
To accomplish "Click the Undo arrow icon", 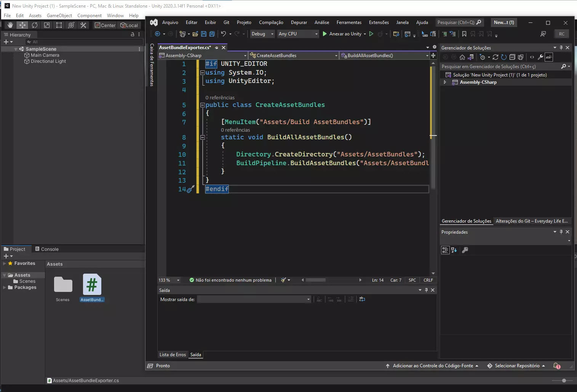I will pyautogui.click(x=224, y=34).
